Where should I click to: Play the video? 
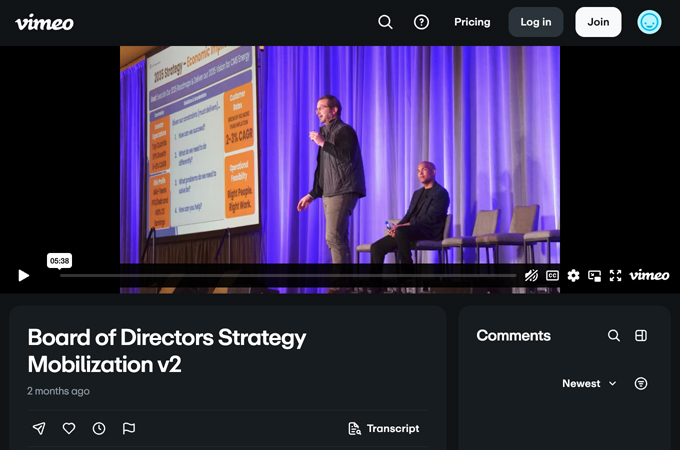(x=23, y=275)
